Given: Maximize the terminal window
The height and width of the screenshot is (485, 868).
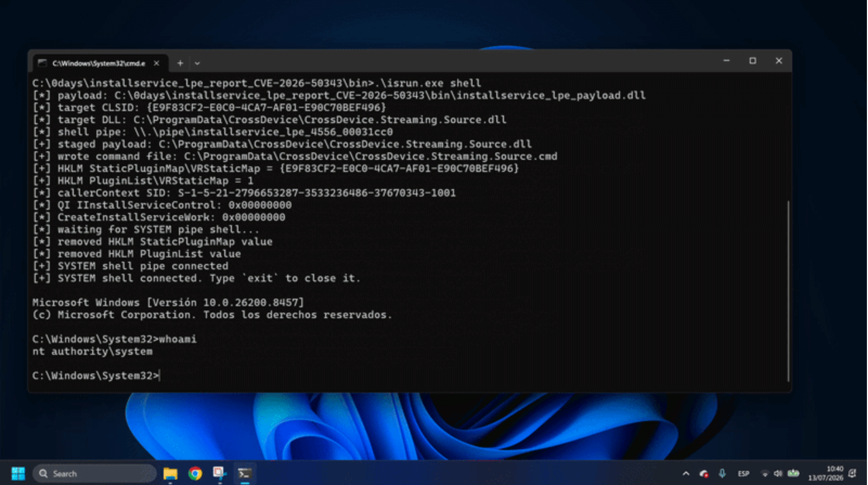Looking at the screenshot, I should [x=753, y=61].
